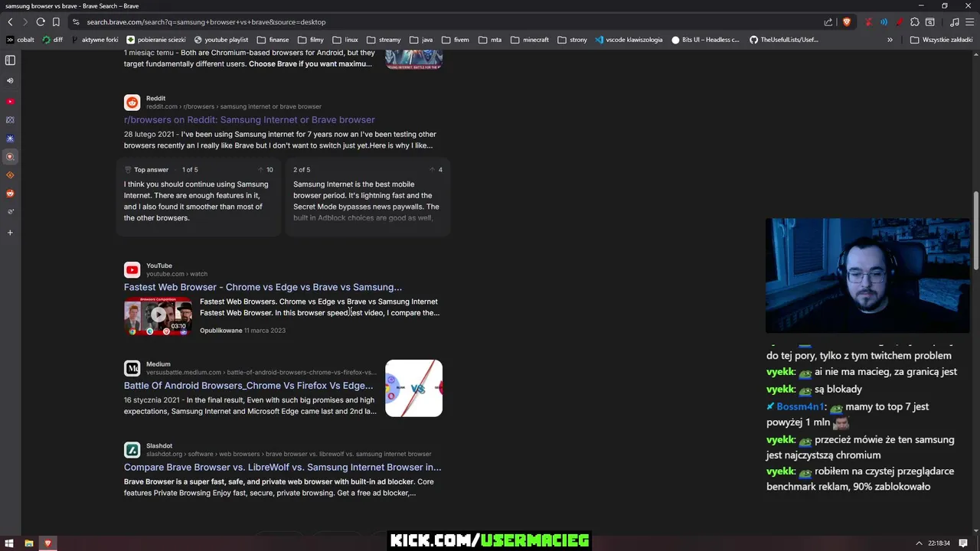Click the Bossm4n1 username in chat
Viewport: 980px width, 551px height.
point(800,407)
